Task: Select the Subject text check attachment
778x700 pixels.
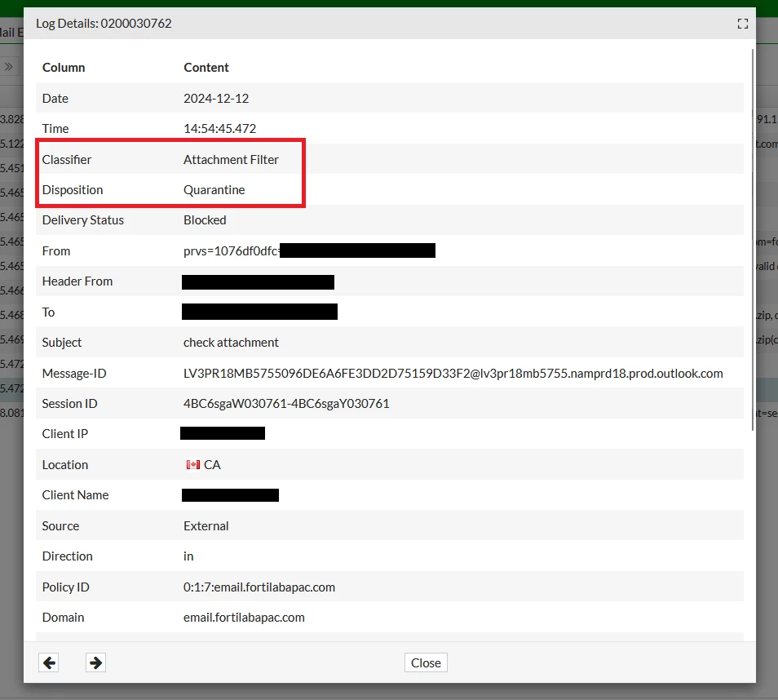Action: [232, 343]
